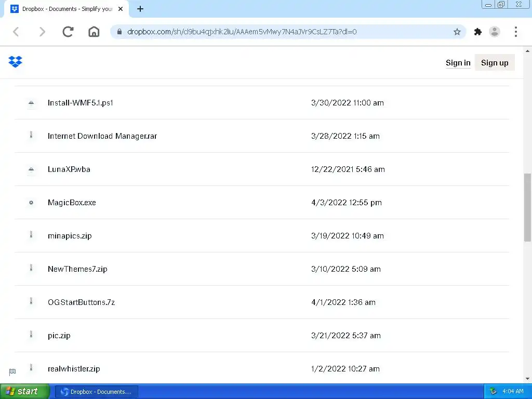Open the Windows start button
Viewport: 532px width, 399px height.
24,392
